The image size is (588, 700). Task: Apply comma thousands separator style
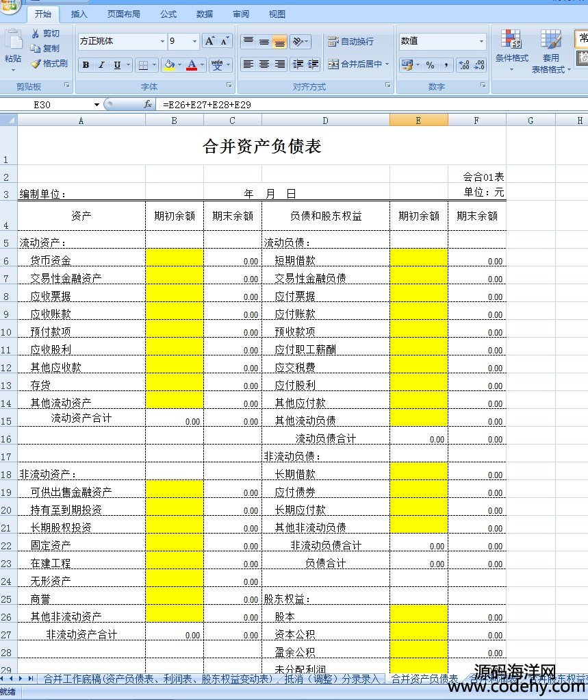coord(446,65)
